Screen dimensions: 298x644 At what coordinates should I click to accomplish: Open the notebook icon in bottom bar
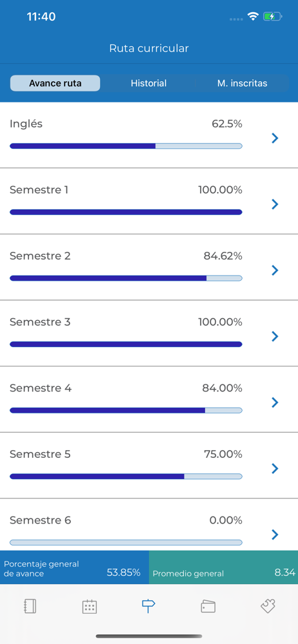(30, 606)
